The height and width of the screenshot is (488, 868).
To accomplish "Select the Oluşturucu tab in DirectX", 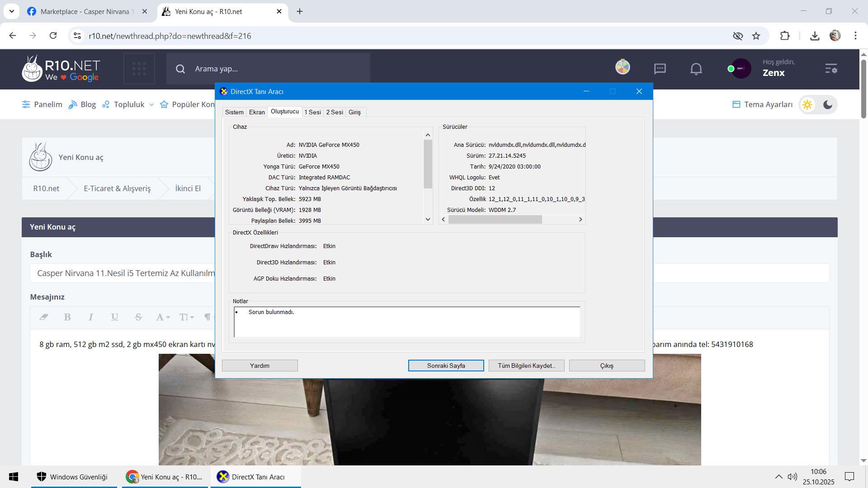I will [x=285, y=112].
